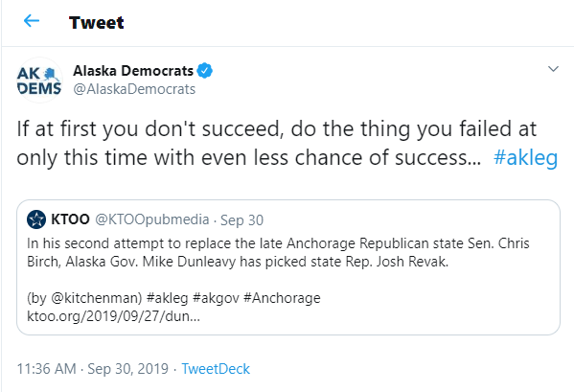Viewport: 574px width, 392px height.
Task: Click the TweetDeck source link
Action: point(216,369)
